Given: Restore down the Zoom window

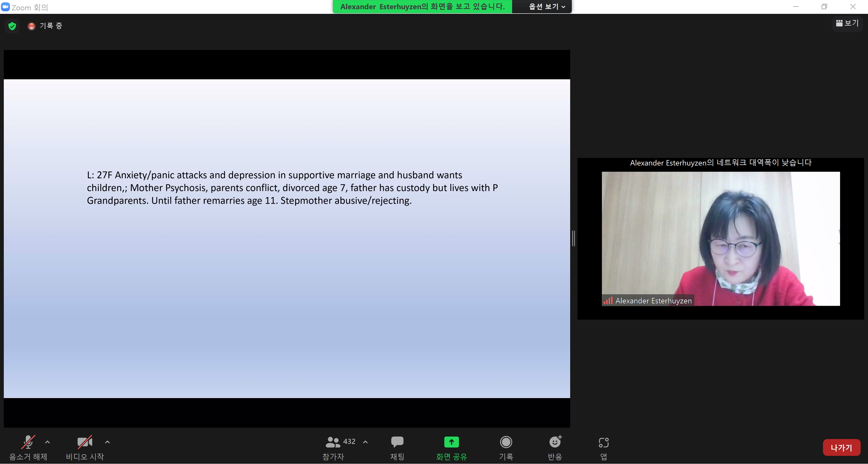Looking at the screenshot, I should click(x=824, y=7).
